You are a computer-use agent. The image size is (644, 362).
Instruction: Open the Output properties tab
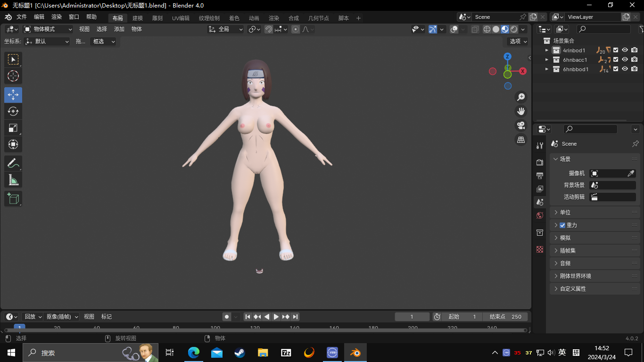pos(540,175)
